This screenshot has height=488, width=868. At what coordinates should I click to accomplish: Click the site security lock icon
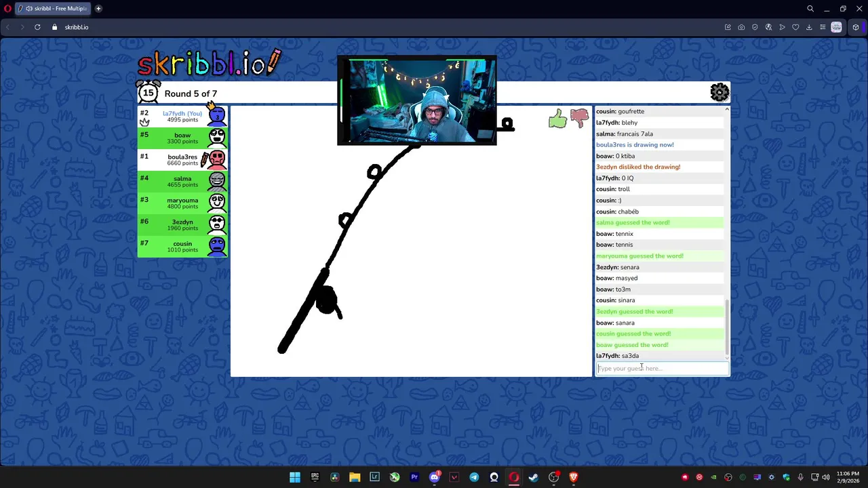(55, 27)
